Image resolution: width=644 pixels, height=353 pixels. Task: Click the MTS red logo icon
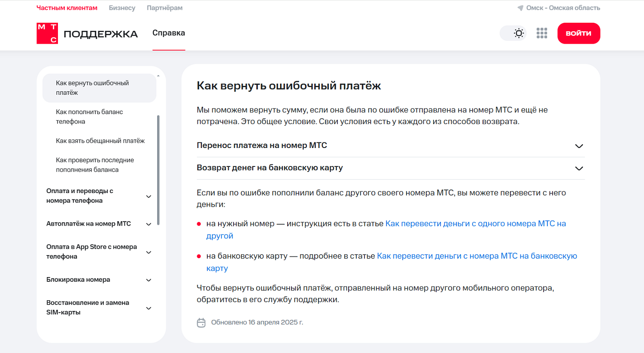click(x=47, y=33)
